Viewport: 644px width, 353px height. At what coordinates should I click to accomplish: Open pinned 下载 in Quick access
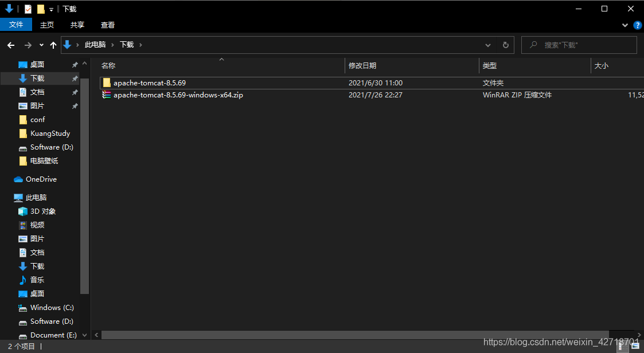(x=37, y=78)
